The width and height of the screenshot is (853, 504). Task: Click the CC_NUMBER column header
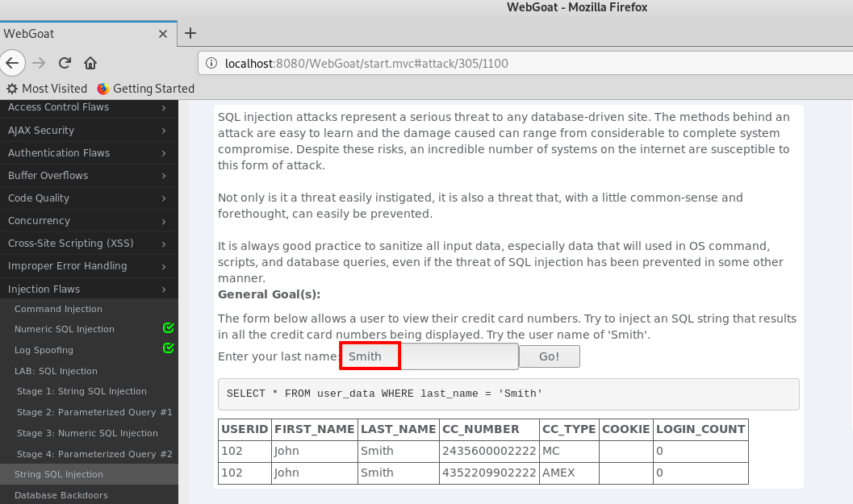tap(489, 430)
